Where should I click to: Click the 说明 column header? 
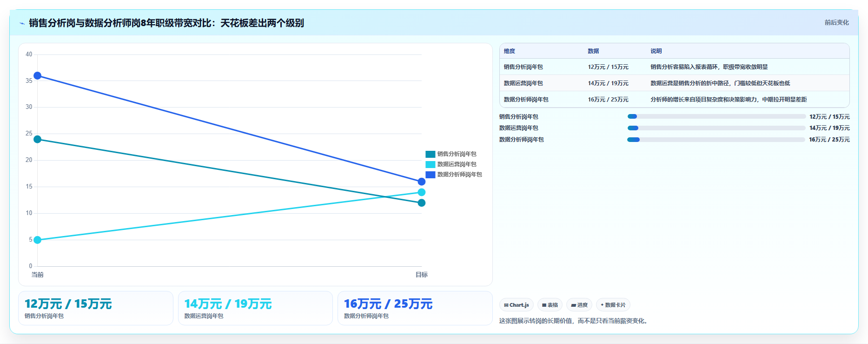click(656, 51)
